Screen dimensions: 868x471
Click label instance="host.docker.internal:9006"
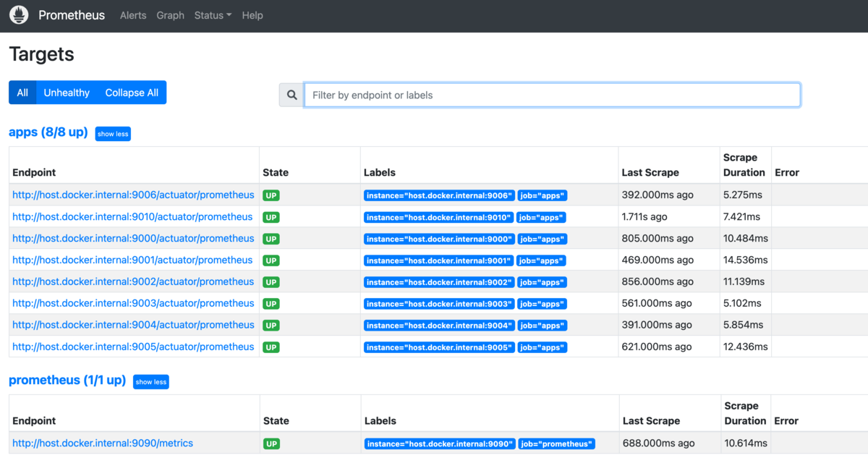439,195
